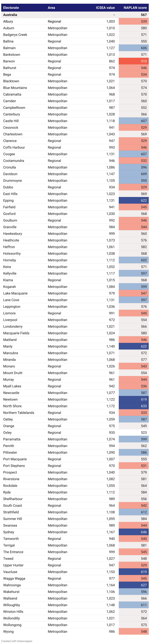Select the Oxley 523 score cell
The image size is (150, 644).
134,433
